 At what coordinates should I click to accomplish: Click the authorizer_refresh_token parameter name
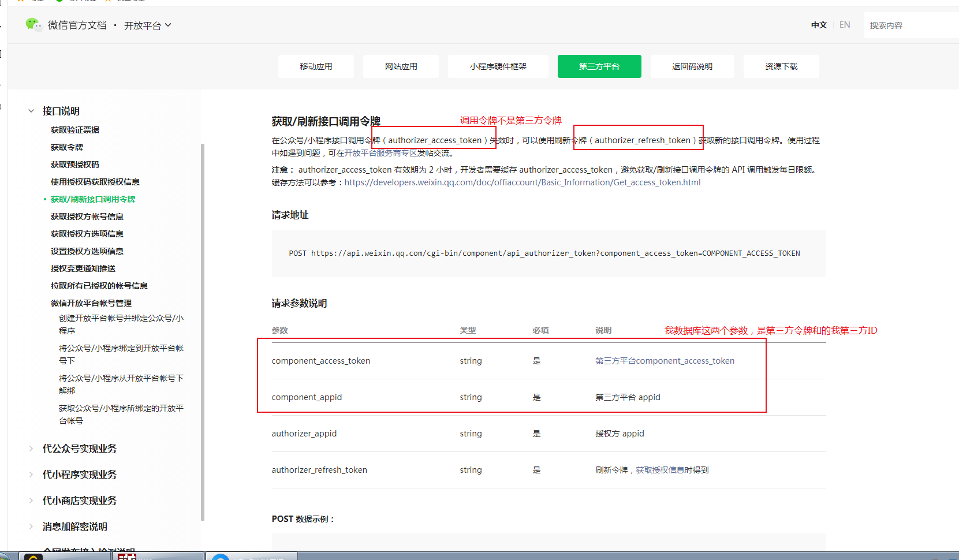tap(319, 470)
